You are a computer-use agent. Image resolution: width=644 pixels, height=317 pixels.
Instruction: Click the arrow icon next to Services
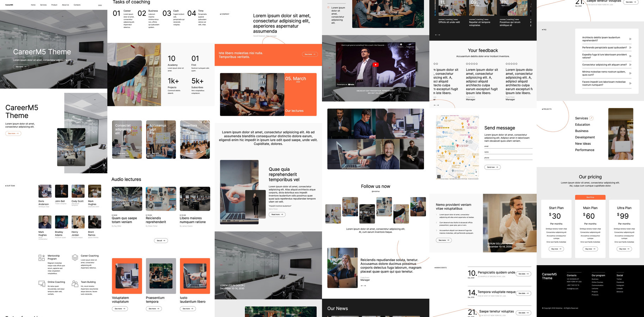click(591, 118)
